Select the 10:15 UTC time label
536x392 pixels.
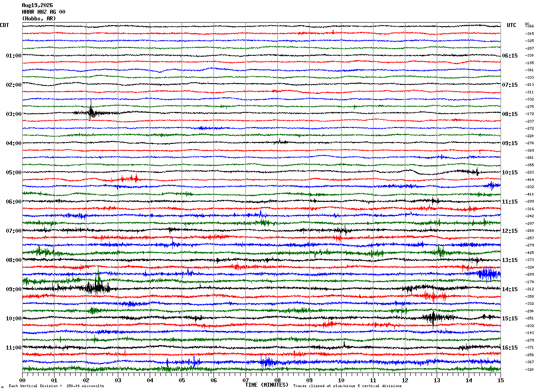[510, 173]
